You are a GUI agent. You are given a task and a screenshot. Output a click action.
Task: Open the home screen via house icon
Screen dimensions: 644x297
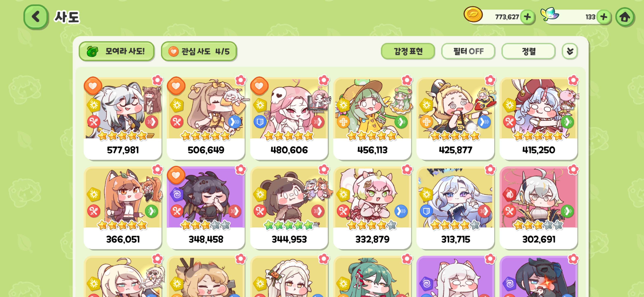pos(625,17)
